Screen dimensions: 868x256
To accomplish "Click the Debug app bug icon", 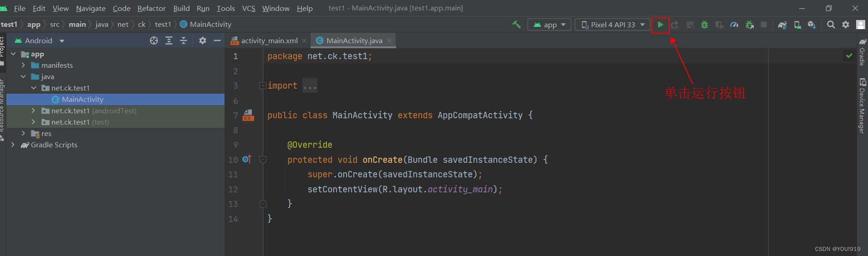I will click(705, 25).
